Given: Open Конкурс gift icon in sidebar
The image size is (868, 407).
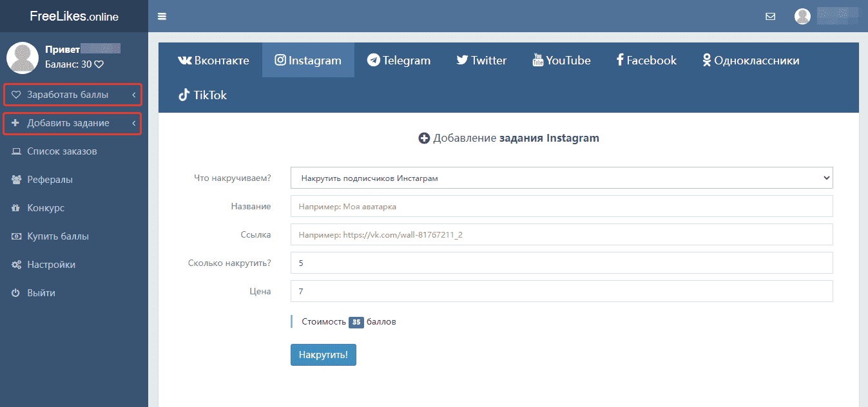Looking at the screenshot, I should [x=16, y=208].
